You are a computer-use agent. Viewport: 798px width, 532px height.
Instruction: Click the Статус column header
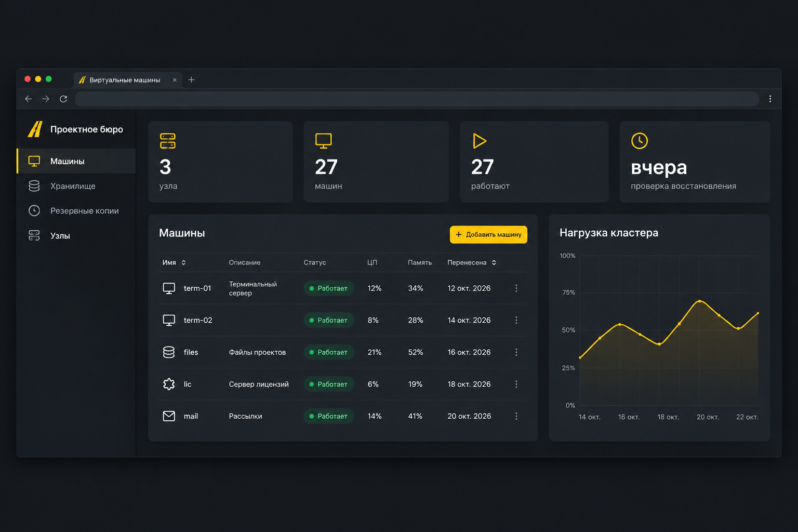pos(315,262)
